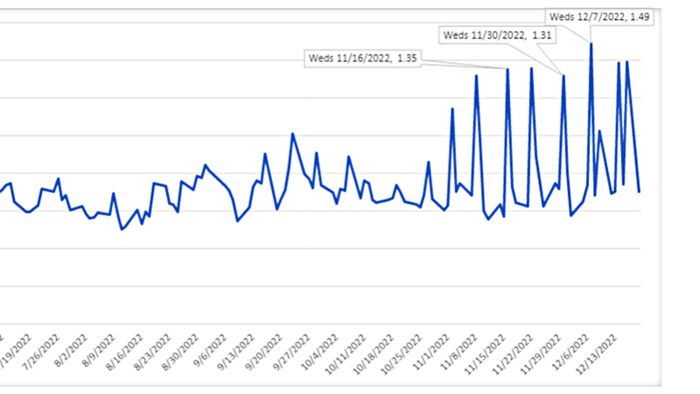Select the 10/25/2022 axis date label
Image resolution: width=700 pixels, height=394 pixels.
click(401, 353)
